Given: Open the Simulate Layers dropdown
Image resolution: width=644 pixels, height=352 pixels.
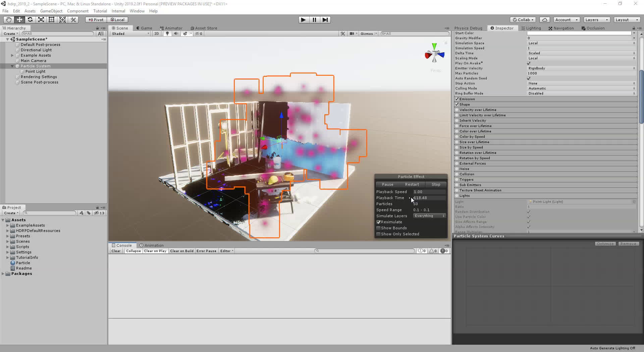Looking at the screenshot, I should point(429,216).
